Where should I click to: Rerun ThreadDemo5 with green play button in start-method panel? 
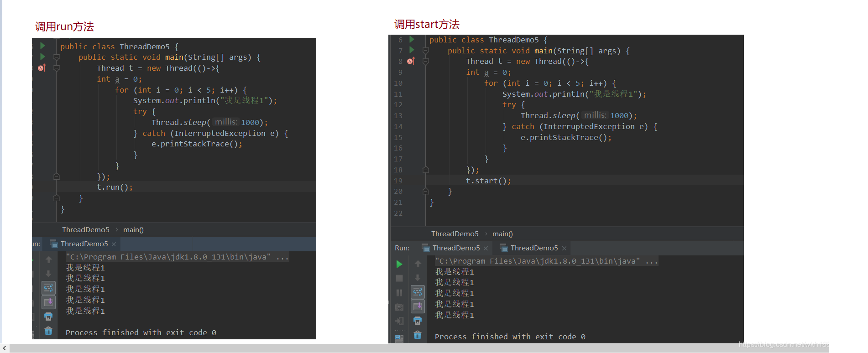[x=399, y=264]
